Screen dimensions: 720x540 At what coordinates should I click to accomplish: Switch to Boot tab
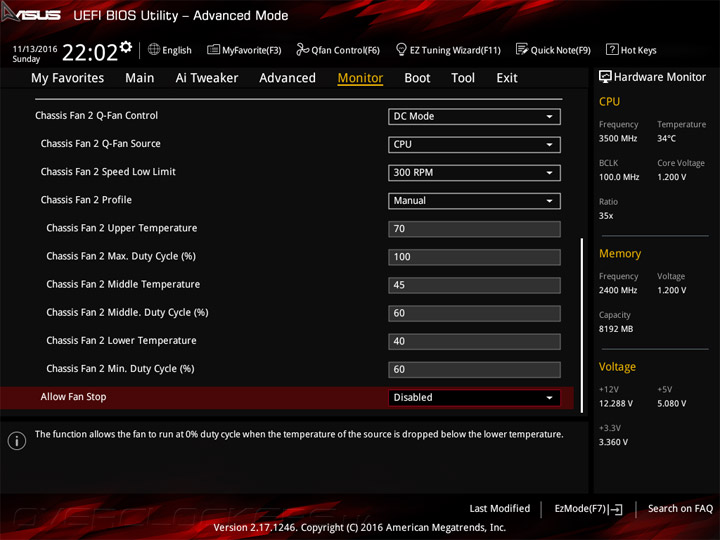pos(417,78)
